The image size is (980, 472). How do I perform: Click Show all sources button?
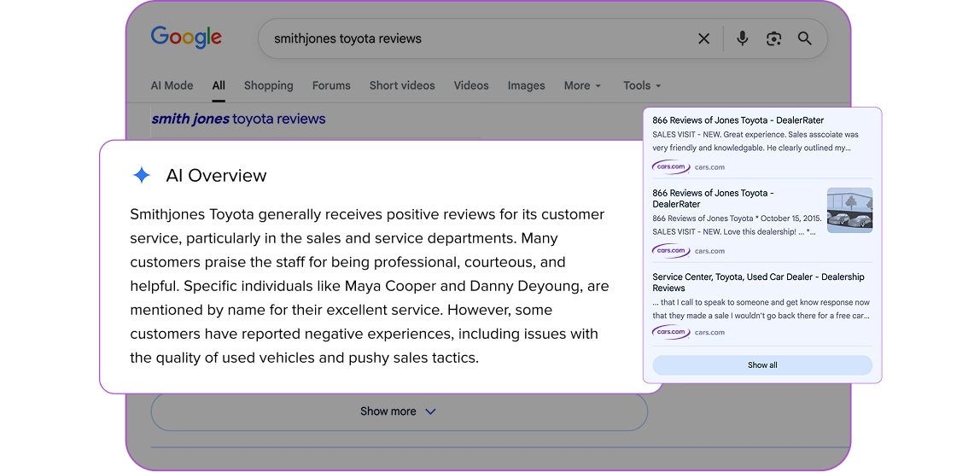[x=762, y=365]
